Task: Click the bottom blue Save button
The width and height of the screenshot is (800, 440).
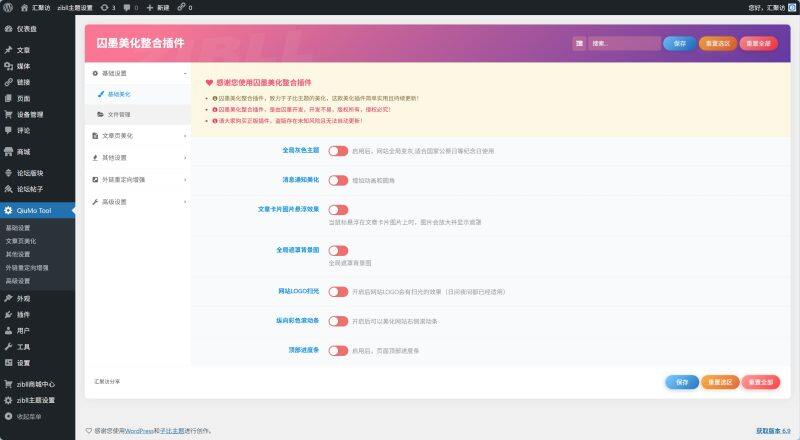Action: coord(682,382)
